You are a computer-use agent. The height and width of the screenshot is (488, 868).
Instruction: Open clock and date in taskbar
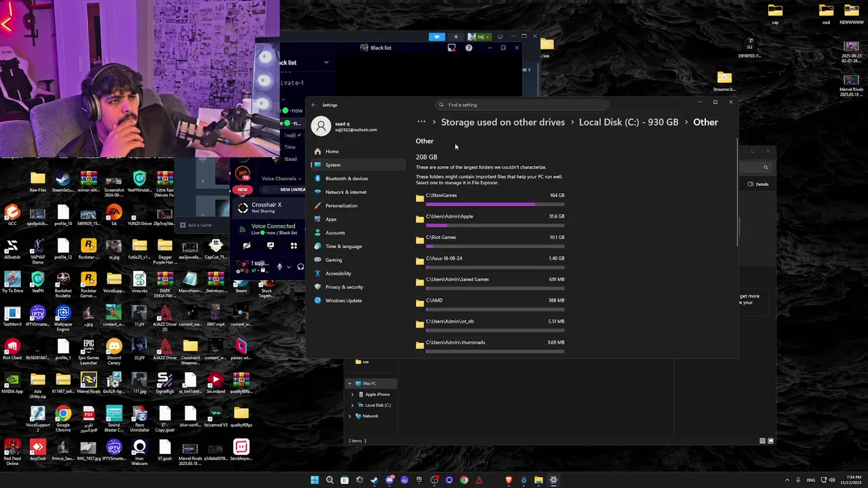[x=850, y=480]
